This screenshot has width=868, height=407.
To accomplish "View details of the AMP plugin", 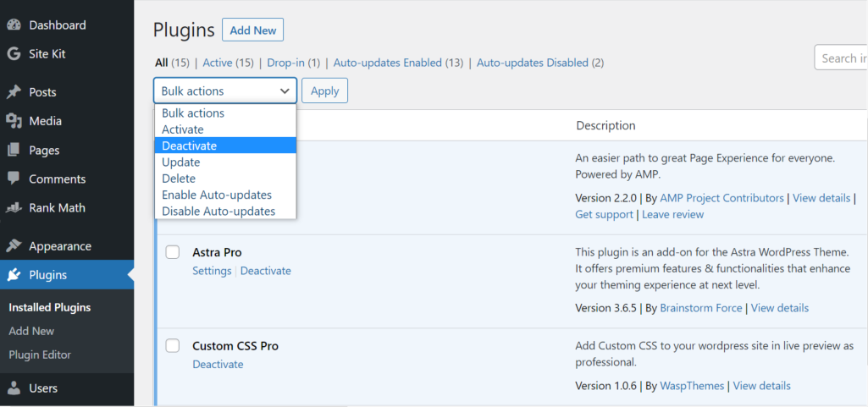I will [x=821, y=198].
